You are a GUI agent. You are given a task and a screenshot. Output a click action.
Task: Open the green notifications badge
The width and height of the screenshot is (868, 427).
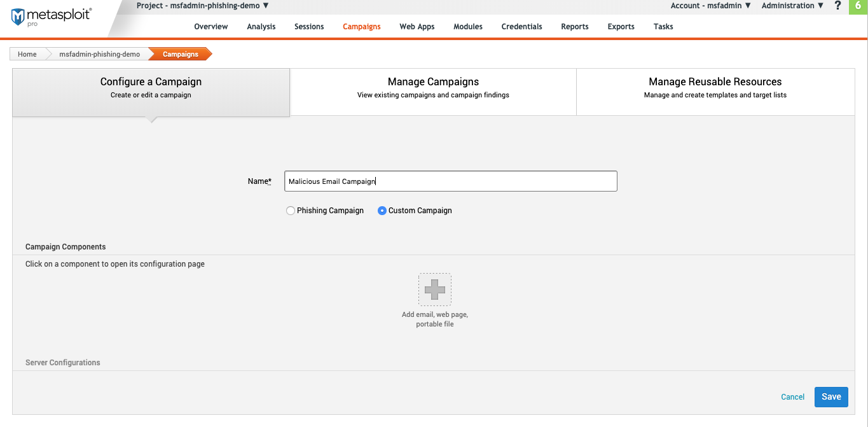click(858, 6)
